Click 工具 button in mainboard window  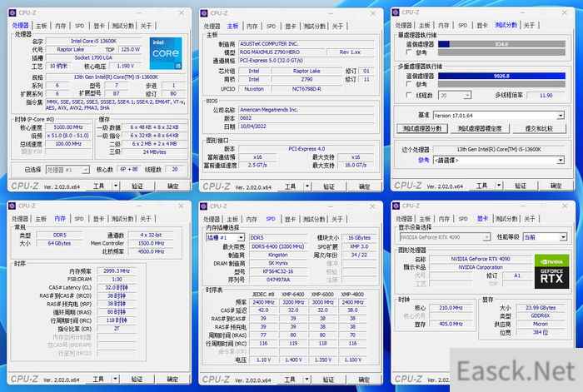[290, 186]
